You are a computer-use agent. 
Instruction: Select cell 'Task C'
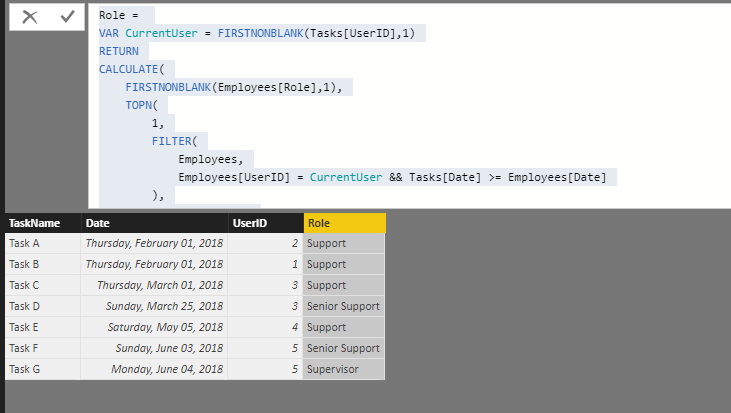[43, 285]
